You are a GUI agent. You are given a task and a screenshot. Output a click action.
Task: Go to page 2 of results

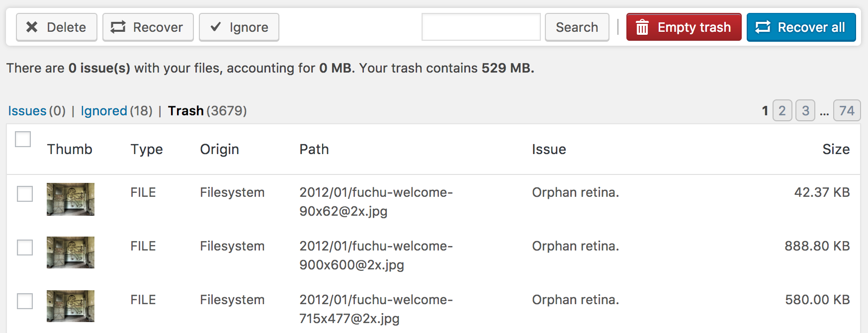point(782,110)
